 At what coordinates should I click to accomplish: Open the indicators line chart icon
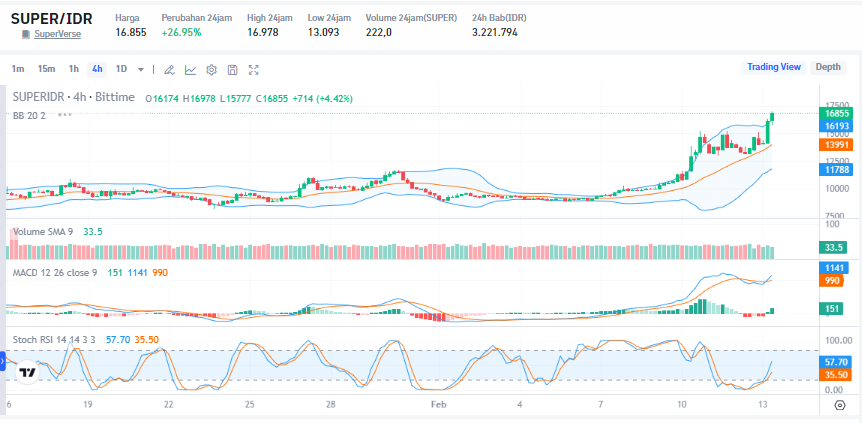pos(190,70)
